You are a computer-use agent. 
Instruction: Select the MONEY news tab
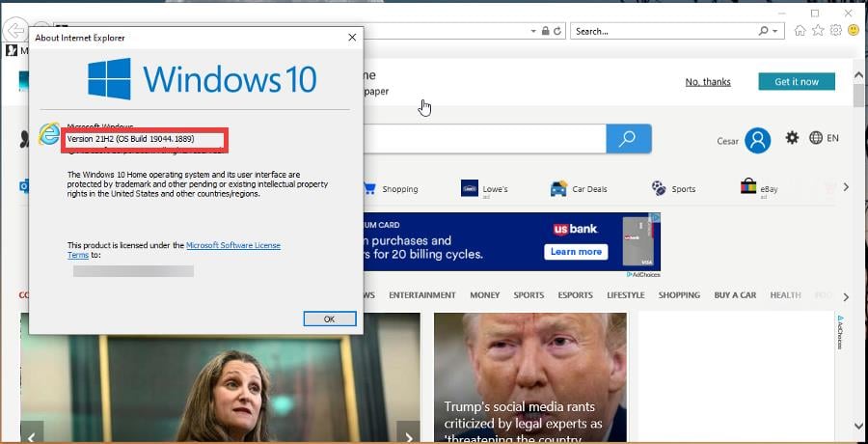click(484, 295)
